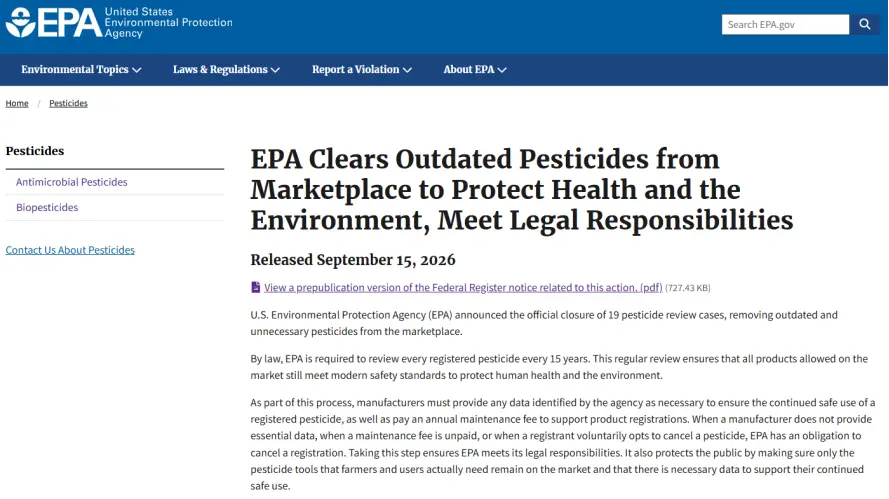Click the PDF document icon beside notice link
The height and width of the screenshot is (499, 889).
pyautogui.click(x=256, y=287)
